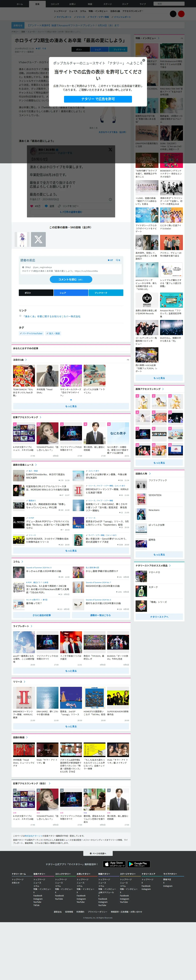The image size is (196, 980).
Task: Open the TEAM SHACHI song thumbnail
Action: point(24,376)
